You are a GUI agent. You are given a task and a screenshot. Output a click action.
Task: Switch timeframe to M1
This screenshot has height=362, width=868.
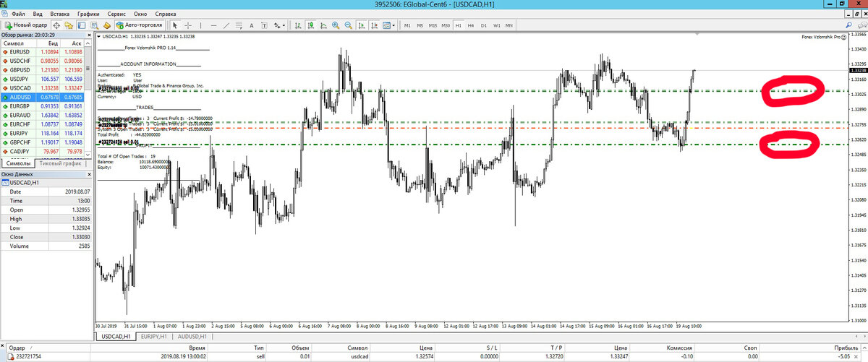click(x=407, y=25)
